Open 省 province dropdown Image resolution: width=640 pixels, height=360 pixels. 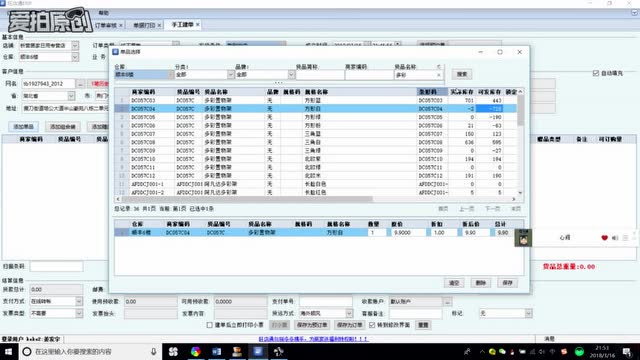tap(71, 96)
